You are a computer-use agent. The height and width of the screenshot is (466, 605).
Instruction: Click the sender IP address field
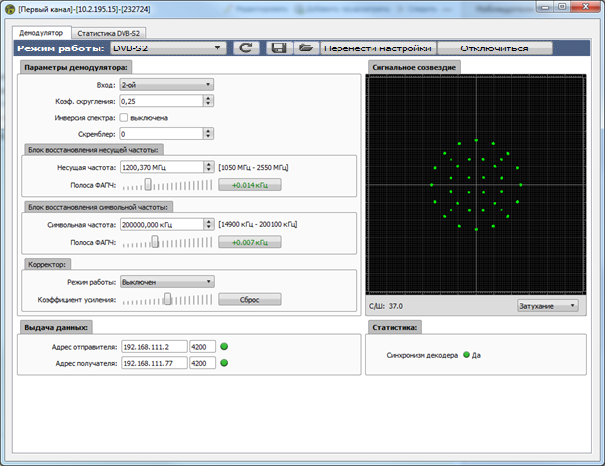(152, 347)
